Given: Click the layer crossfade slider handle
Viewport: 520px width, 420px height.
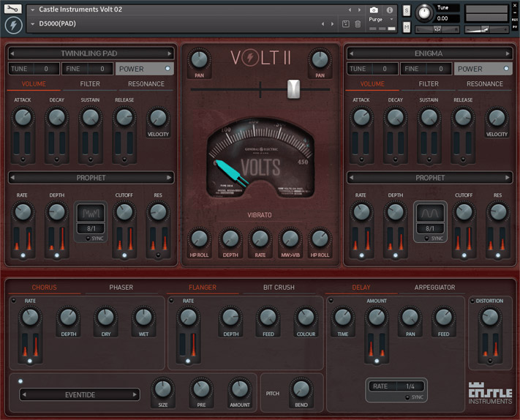Looking at the screenshot, I should pos(293,89).
